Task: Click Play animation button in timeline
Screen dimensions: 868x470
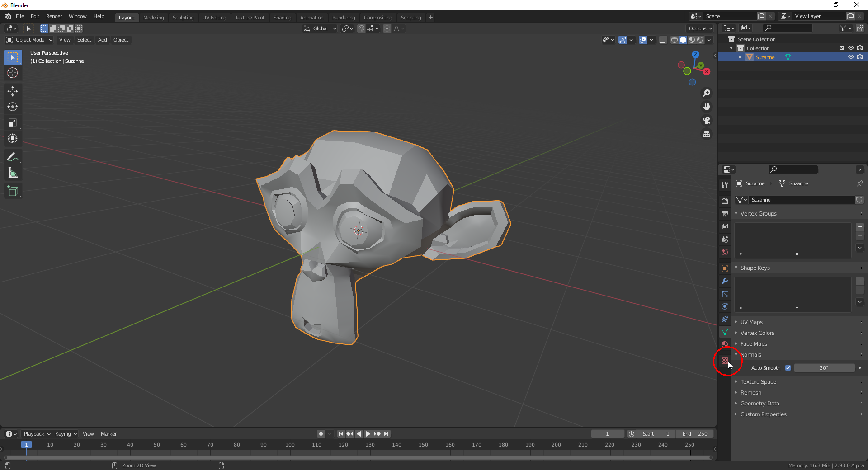Action: pyautogui.click(x=368, y=434)
